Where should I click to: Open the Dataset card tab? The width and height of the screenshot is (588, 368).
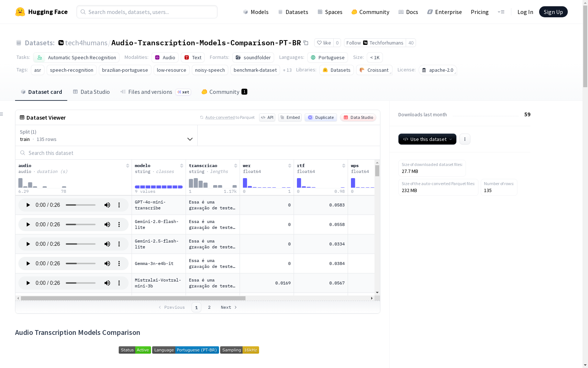(41, 92)
